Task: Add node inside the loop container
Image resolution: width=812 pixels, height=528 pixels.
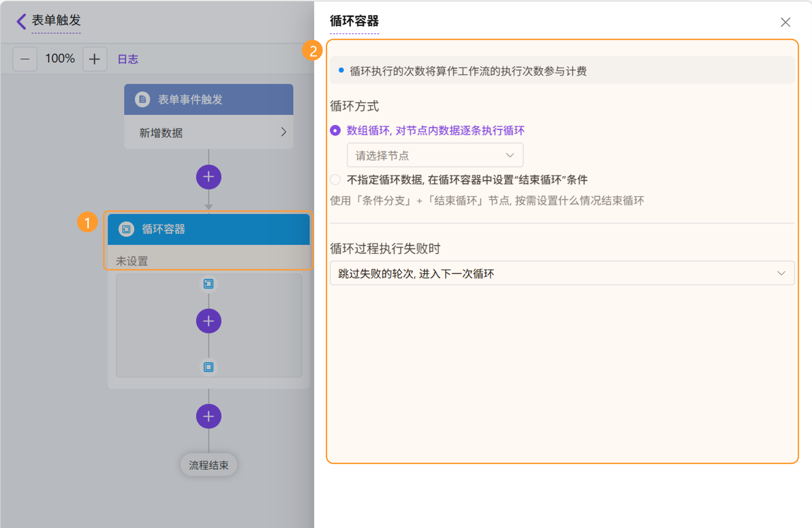Action: [208, 321]
